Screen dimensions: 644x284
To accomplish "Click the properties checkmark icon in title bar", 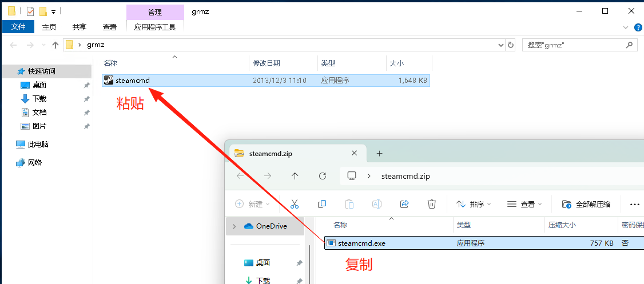I will tap(30, 11).
